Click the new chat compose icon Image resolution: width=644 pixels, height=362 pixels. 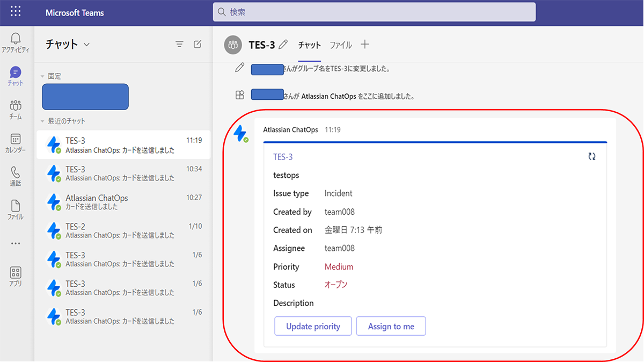click(197, 44)
